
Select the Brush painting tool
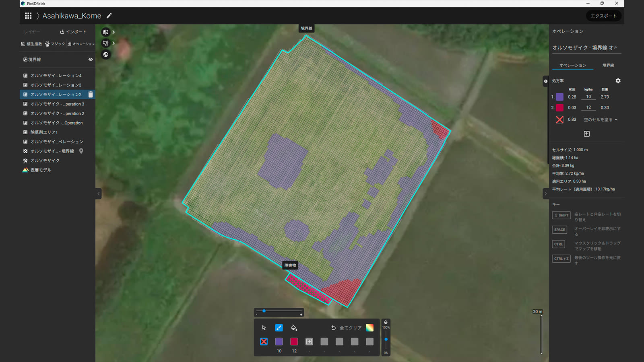coord(279,328)
